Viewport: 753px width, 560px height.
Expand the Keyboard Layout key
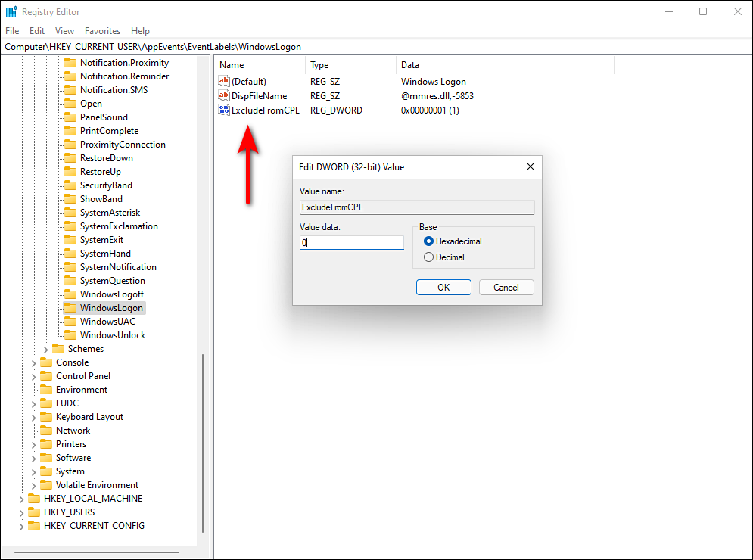click(33, 418)
